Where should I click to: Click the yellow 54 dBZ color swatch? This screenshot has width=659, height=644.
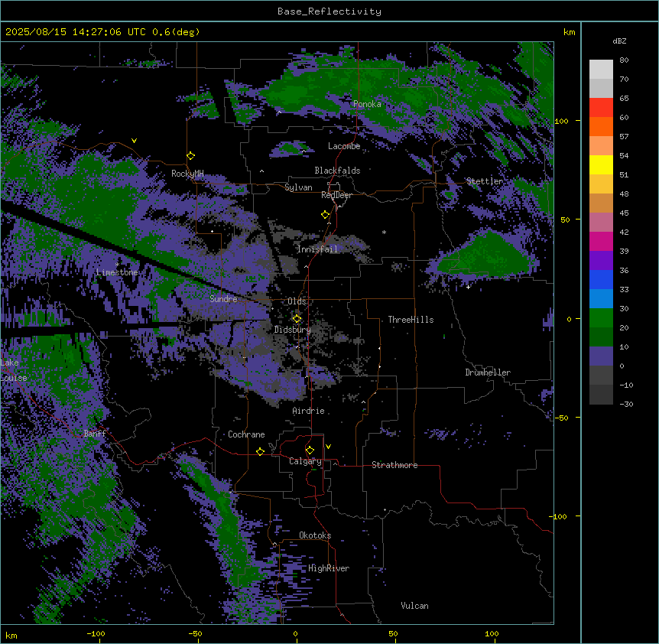(x=601, y=164)
